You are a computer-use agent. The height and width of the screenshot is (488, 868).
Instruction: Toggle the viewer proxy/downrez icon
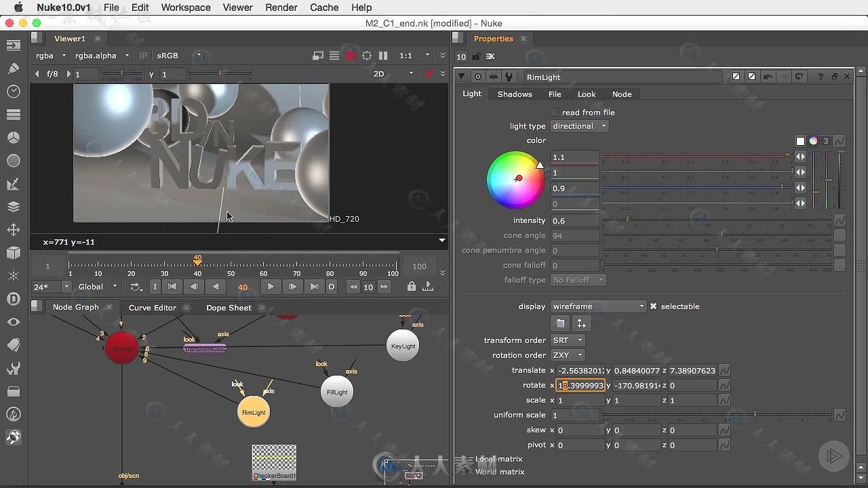click(x=318, y=56)
